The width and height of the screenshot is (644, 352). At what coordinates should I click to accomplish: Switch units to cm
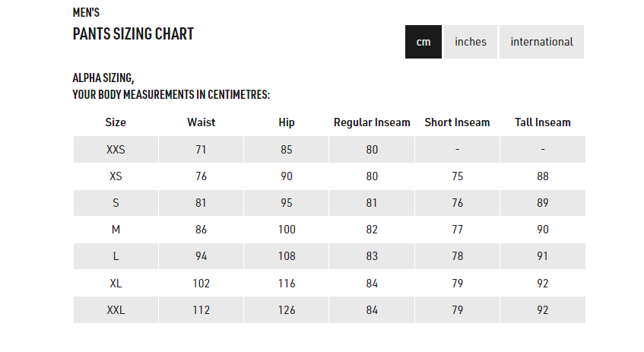tap(423, 42)
